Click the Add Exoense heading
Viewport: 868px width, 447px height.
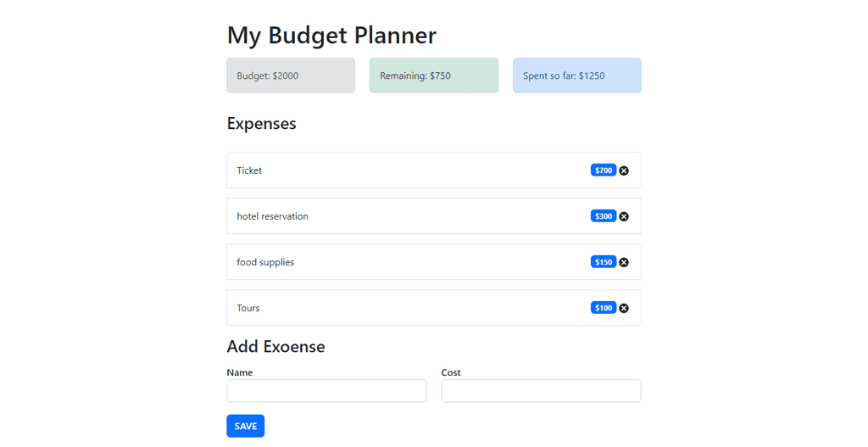(x=275, y=347)
